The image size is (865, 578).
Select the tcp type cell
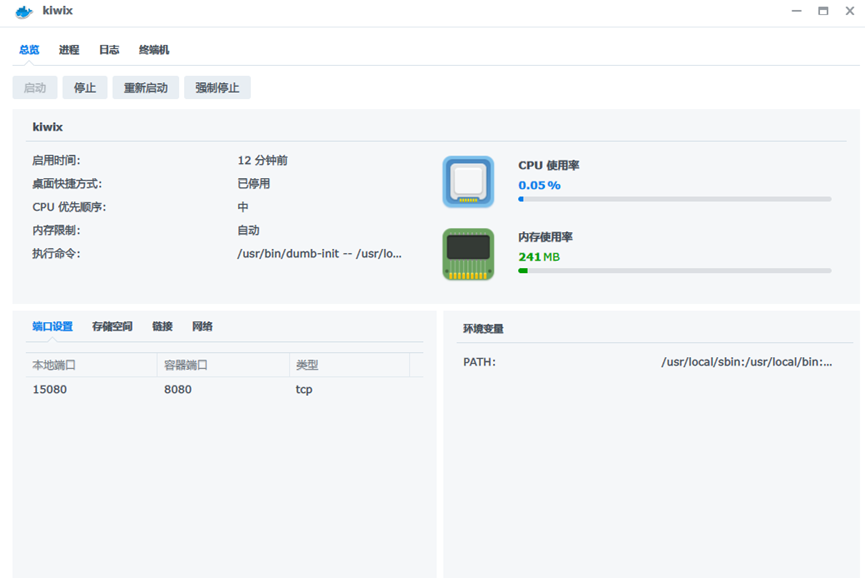pyautogui.click(x=304, y=389)
